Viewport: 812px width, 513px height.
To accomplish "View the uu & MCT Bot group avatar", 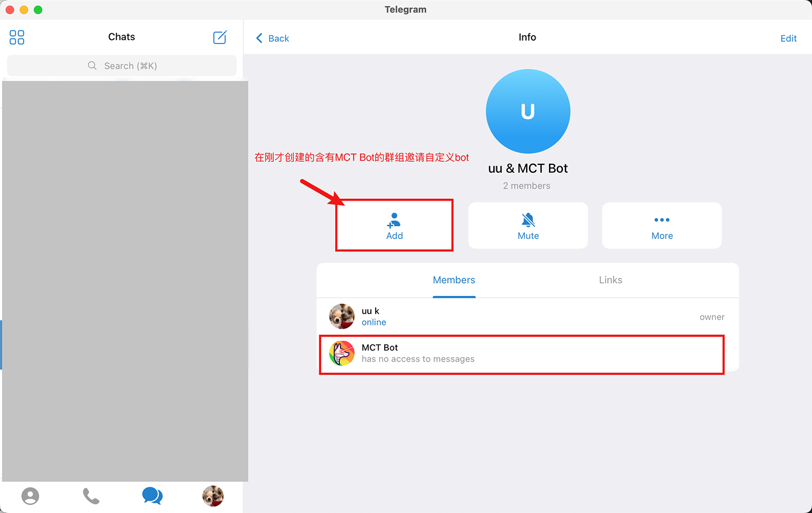I will tap(528, 111).
